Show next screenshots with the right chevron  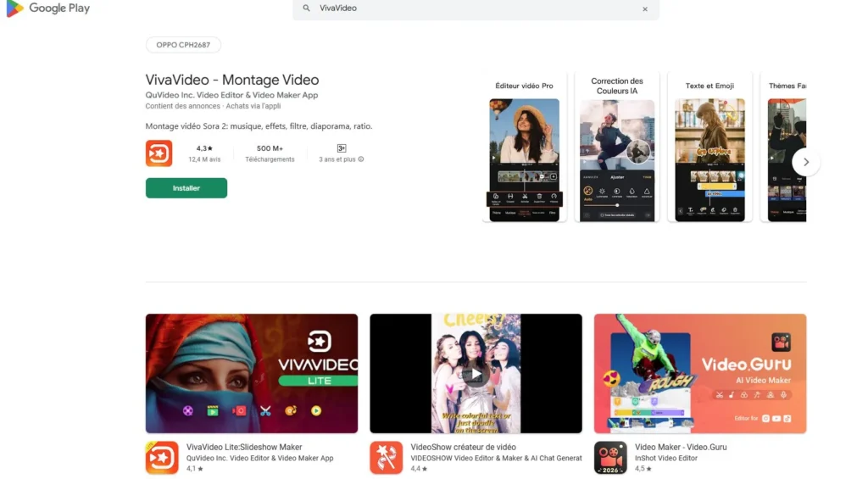pyautogui.click(x=806, y=162)
